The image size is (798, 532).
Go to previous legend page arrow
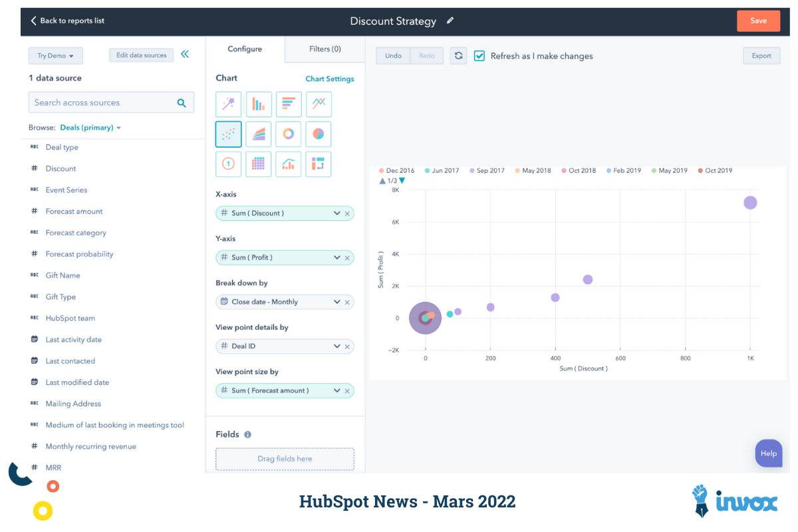[382, 181]
